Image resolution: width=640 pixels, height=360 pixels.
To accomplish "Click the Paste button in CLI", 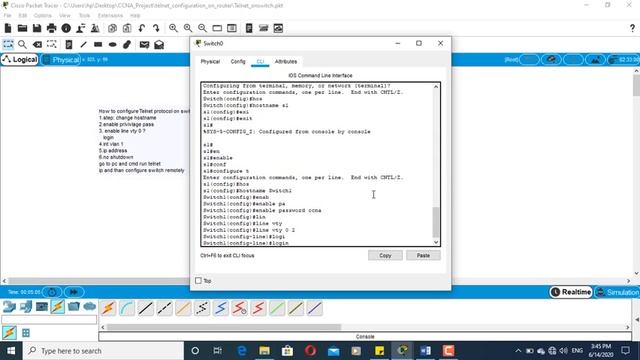I will [x=423, y=256].
